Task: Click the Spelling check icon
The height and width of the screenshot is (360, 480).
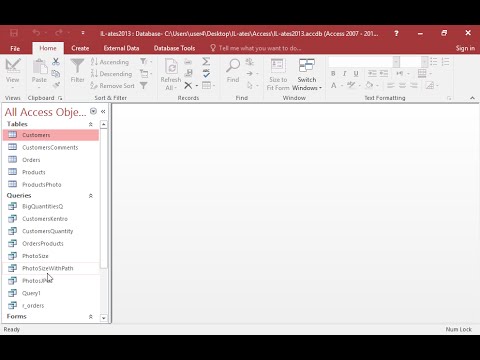Action: (x=206, y=73)
